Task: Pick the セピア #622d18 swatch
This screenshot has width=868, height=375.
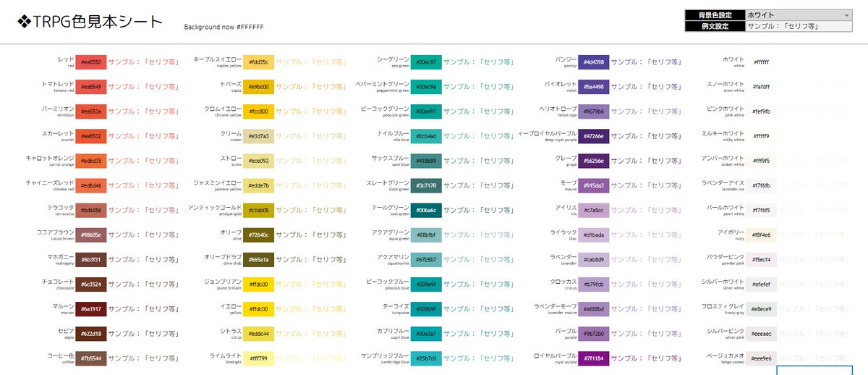Action: 91,333
